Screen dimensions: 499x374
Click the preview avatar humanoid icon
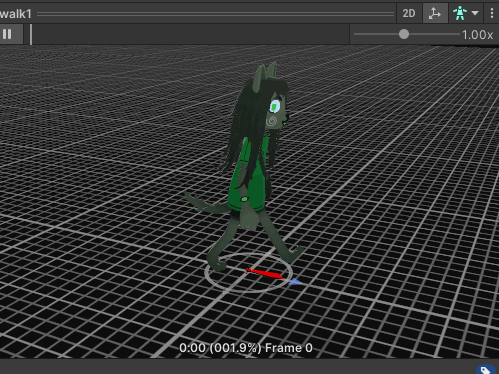point(460,13)
